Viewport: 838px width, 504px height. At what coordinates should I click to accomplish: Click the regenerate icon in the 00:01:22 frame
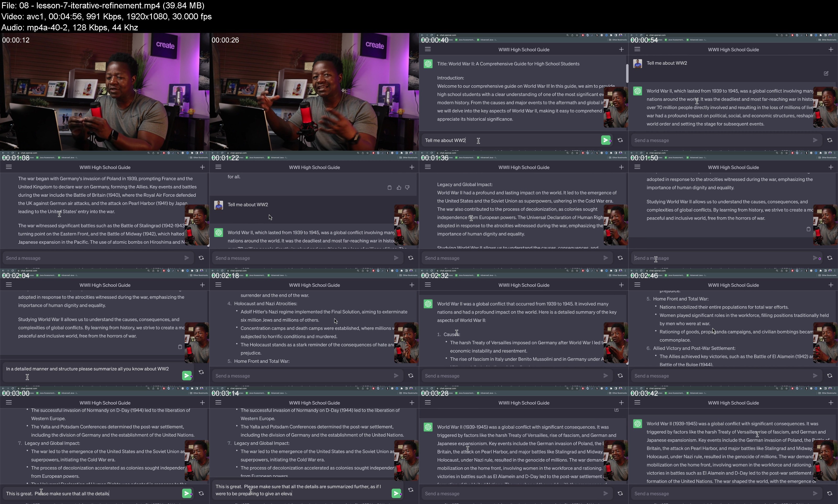[x=411, y=258]
